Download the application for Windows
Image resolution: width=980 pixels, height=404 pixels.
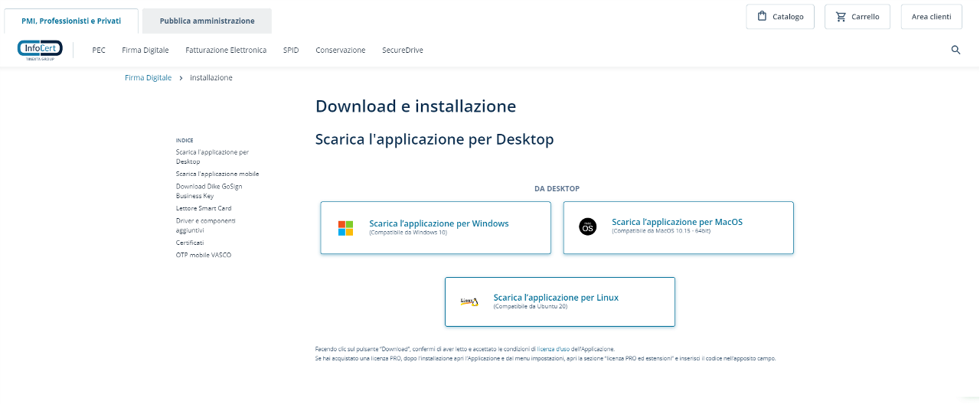439,224
